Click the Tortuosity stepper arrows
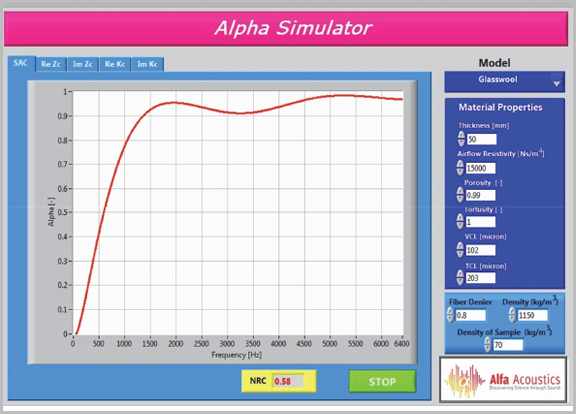 coord(460,222)
